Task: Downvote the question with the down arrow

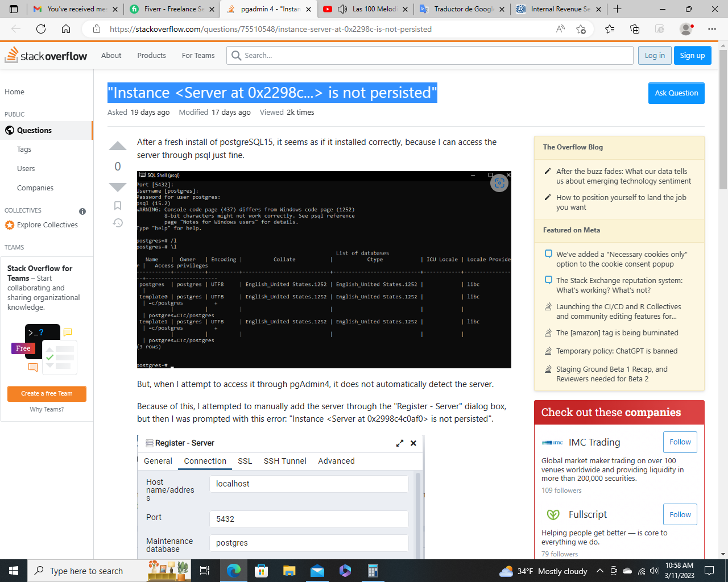Action: pos(118,187)
